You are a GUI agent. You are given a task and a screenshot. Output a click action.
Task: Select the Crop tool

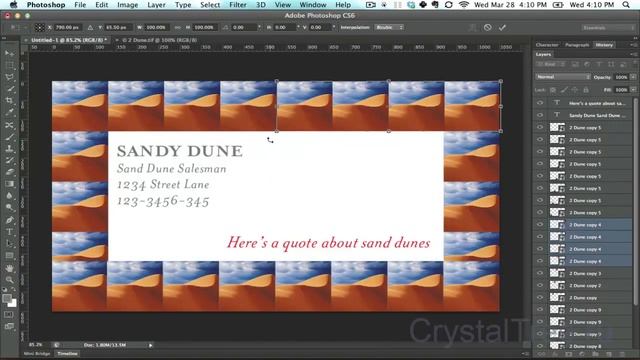coord(9,100)
